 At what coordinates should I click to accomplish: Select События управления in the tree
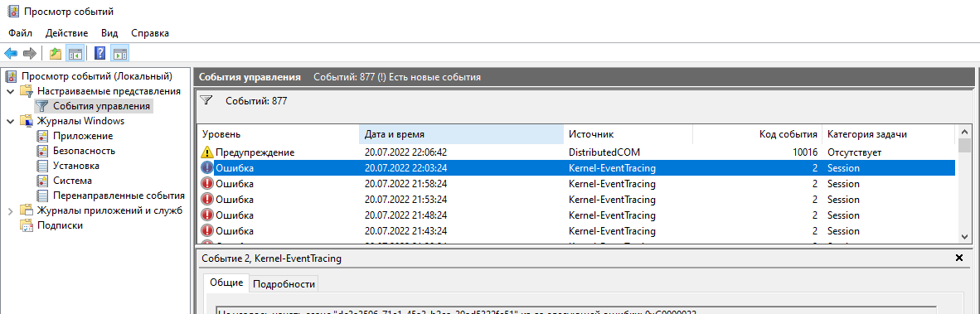pos(101,106)
